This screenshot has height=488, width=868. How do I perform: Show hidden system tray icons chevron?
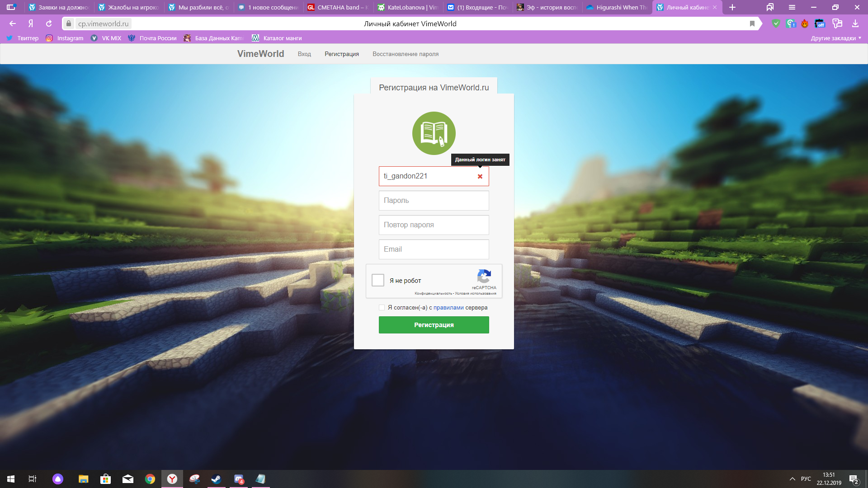[x=792, y=479]
